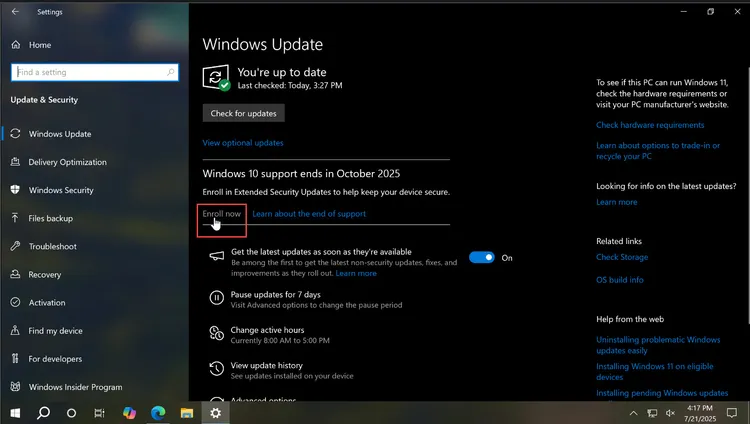Click the pause icon for updates
Viewport: 750px width, 424px height.
(217, 298)
